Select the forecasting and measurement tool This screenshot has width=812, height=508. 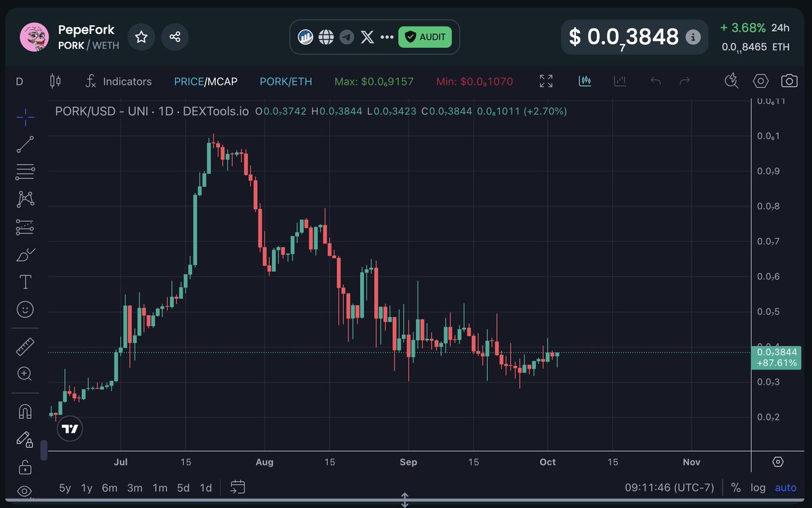(26, 227)
